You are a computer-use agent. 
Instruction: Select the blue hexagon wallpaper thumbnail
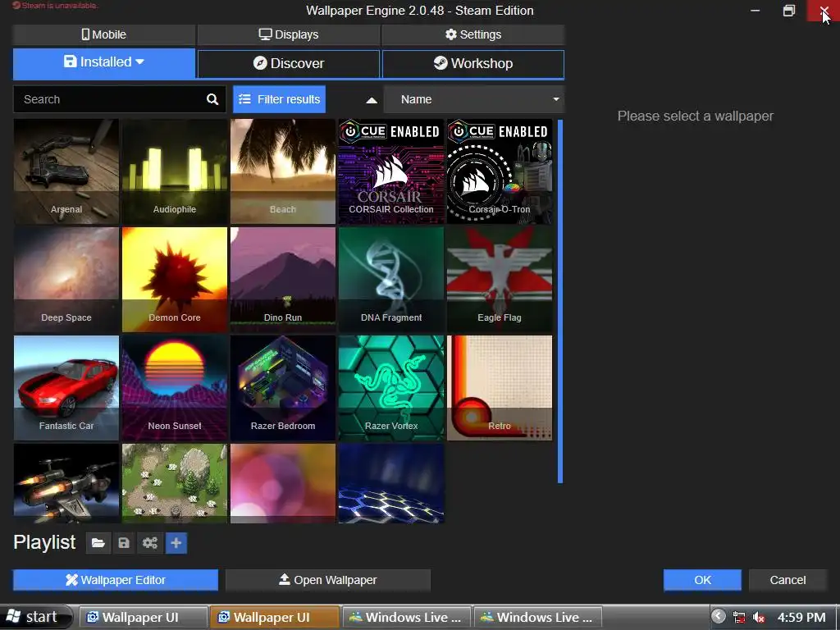391,483
